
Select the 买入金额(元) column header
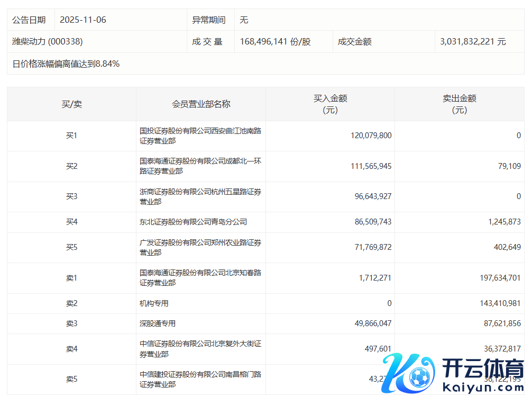point(330,104)
